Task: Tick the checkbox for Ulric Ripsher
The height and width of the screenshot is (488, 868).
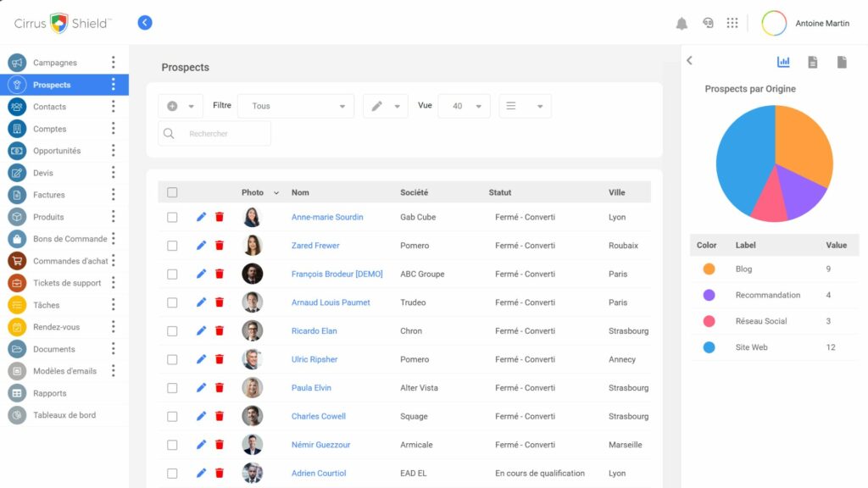Action: click(172, 359)
